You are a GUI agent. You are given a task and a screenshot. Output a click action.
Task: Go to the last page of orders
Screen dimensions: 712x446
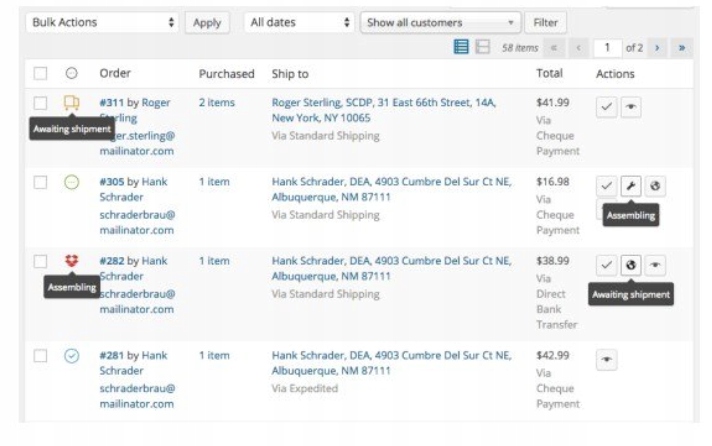pos(681,47)
